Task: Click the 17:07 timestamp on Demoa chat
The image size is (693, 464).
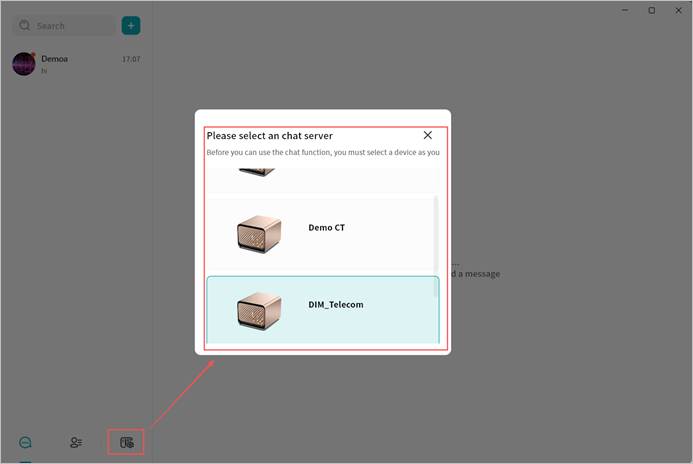Action: 130,59
